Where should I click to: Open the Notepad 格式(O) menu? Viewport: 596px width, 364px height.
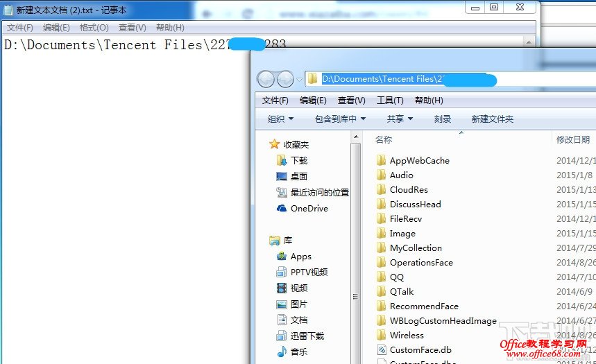tap(94, 28)
